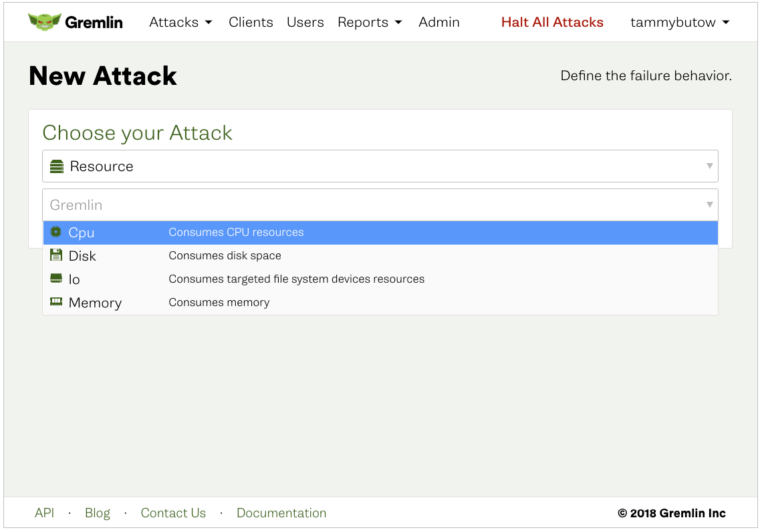
Task: Open the Admin page
Action: click(439, 22)
